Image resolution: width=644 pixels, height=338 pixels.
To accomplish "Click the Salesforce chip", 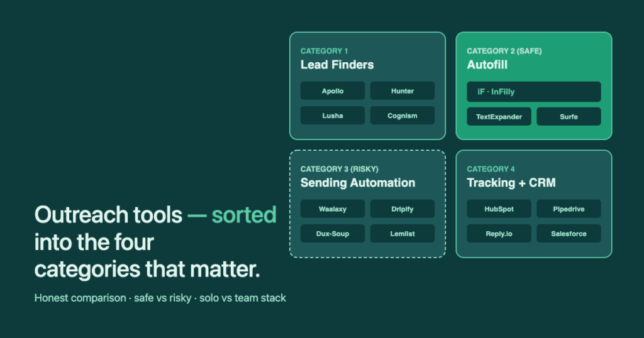I will coord(569,234).
